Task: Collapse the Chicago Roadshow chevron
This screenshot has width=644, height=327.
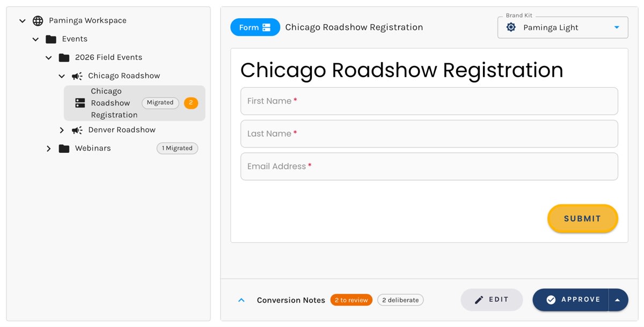Action: [62, 76]
